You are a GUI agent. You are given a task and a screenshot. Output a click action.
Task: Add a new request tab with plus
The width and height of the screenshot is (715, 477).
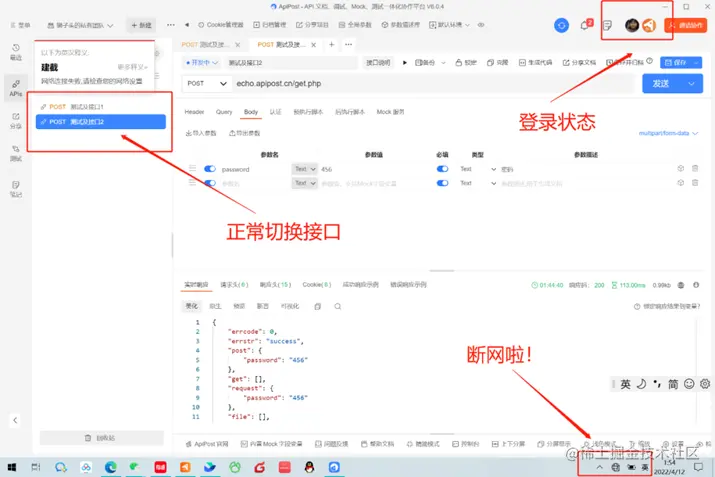click(332, 44)
